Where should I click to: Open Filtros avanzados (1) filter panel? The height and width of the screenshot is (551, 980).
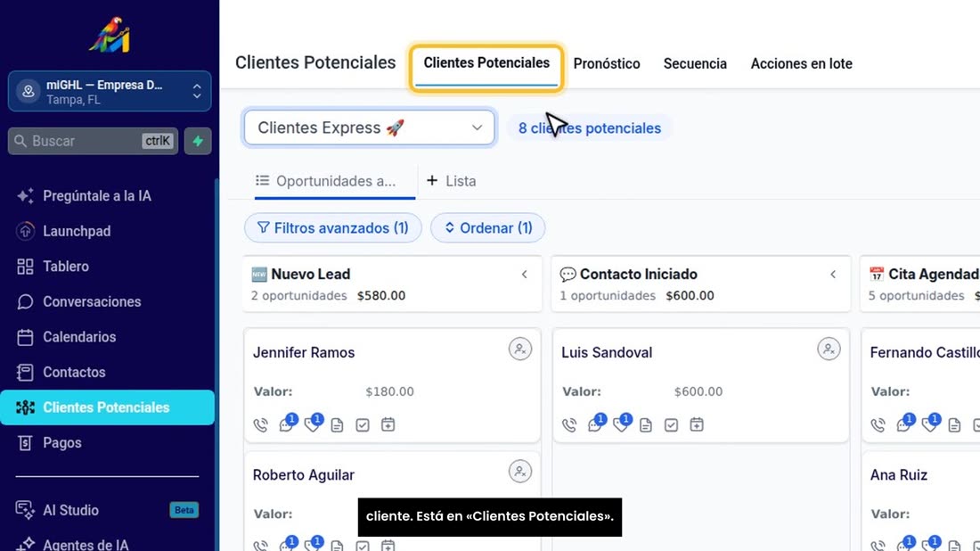[332, 227]
